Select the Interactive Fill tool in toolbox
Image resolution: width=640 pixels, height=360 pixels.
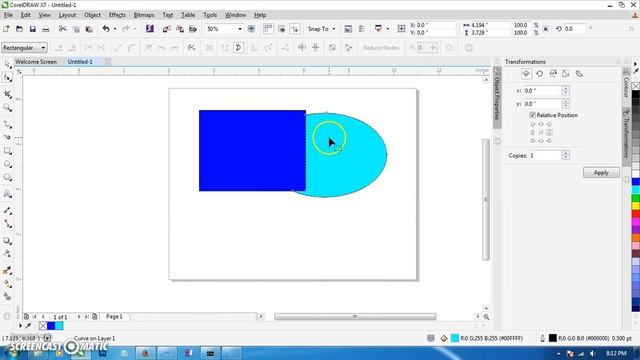(7, 284)
